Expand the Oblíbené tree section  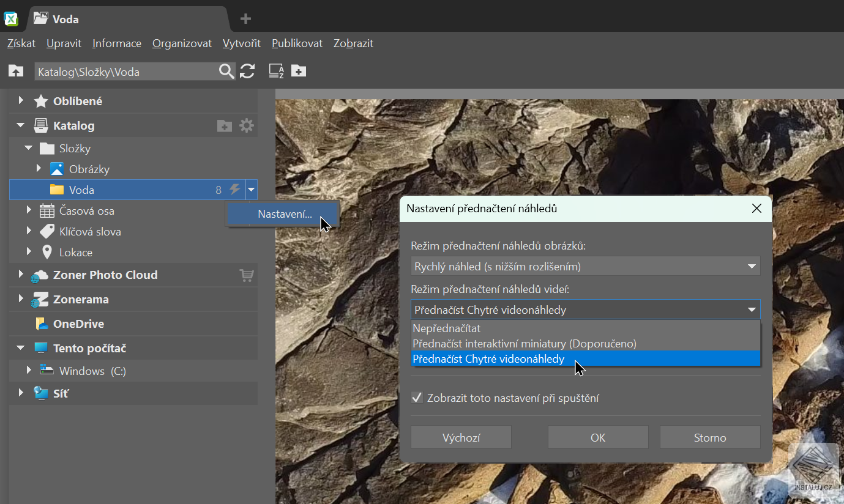point(21,101)
